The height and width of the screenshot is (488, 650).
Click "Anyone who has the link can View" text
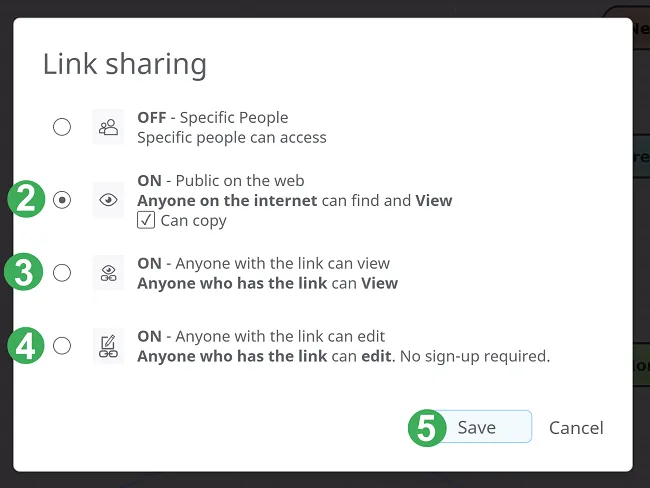point(267,284)
